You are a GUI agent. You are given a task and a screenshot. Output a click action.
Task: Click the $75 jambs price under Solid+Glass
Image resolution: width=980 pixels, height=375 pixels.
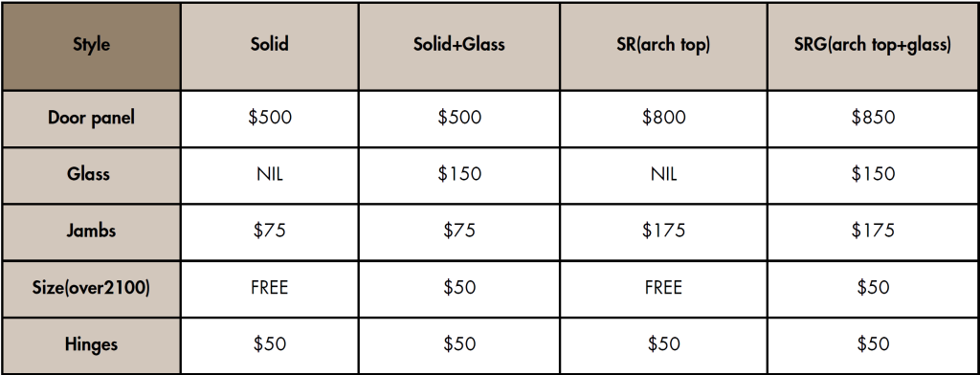[458, 231]
